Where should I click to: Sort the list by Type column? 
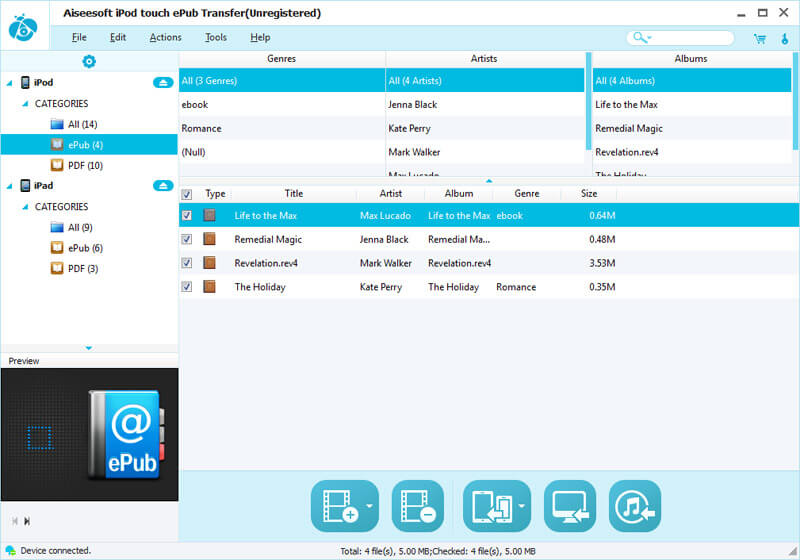[215, 193]
